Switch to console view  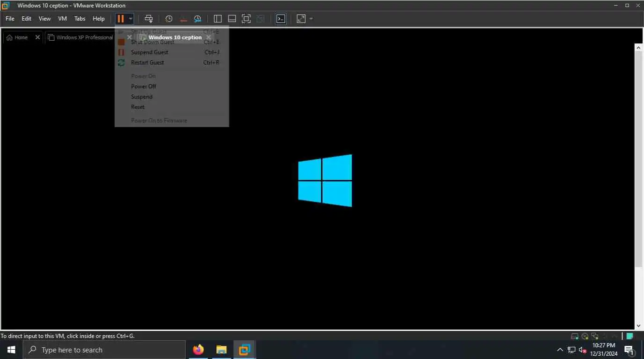[x=281, y=19]
